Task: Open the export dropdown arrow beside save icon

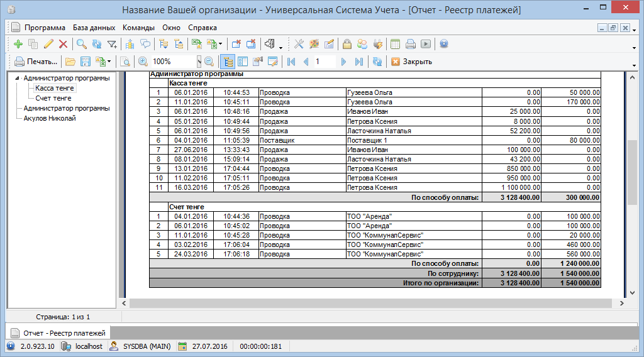Action: [109, 62]
